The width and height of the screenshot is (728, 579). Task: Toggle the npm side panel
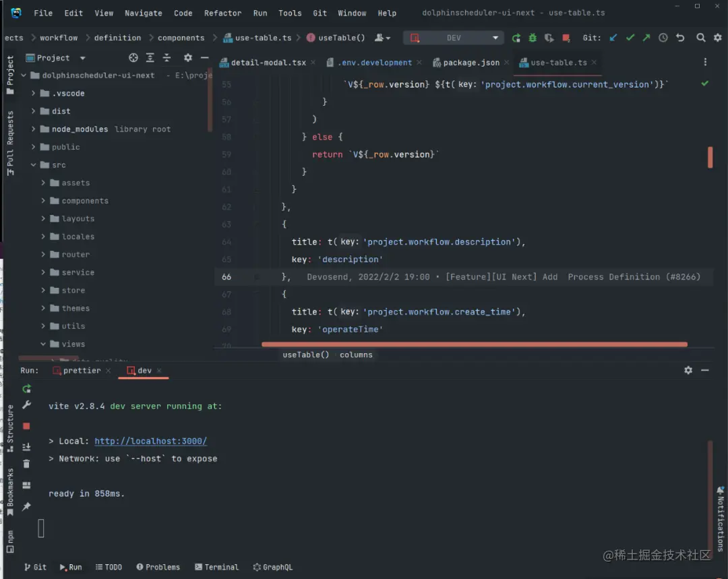9,541
